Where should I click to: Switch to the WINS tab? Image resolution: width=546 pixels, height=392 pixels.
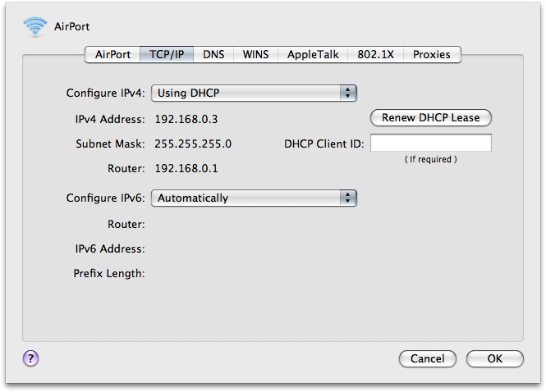255,55
